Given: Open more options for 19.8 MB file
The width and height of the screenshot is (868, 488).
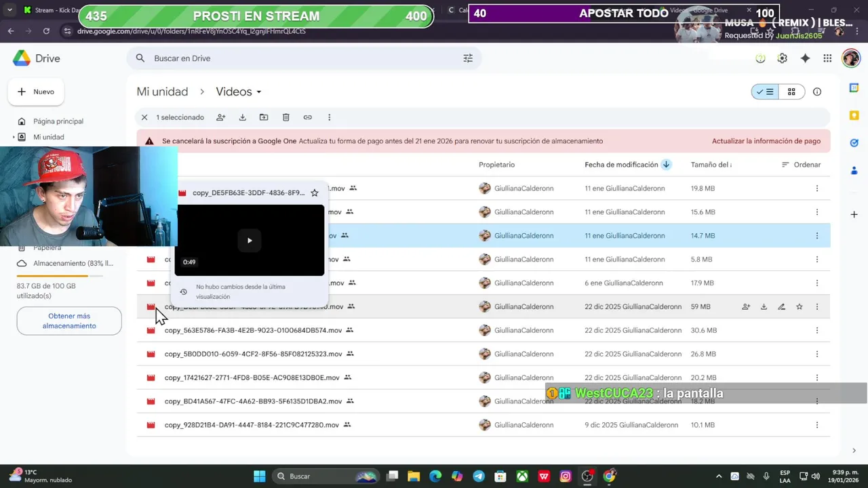Looking at the screenshot, I should 817,188.
